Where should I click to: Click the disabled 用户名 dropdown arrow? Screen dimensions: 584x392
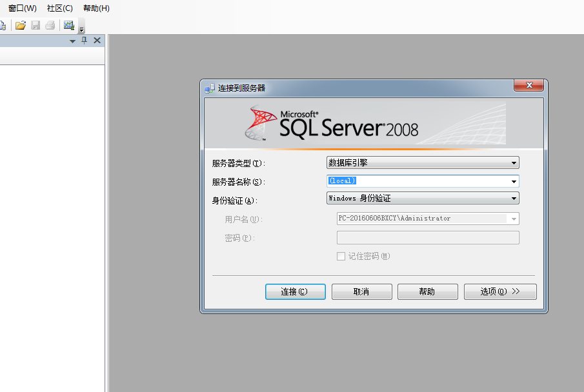(x=514, y=219)
